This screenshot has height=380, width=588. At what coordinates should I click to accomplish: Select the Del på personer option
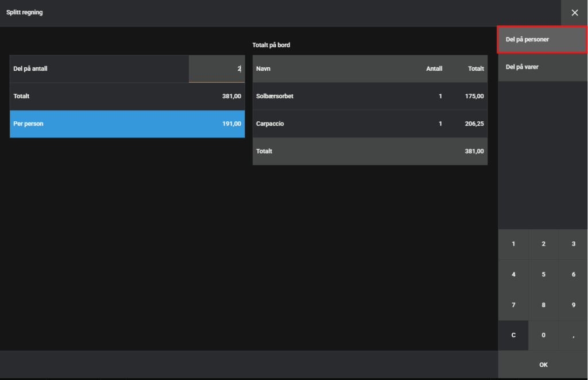pyautogui.click(x=542, y=40)
